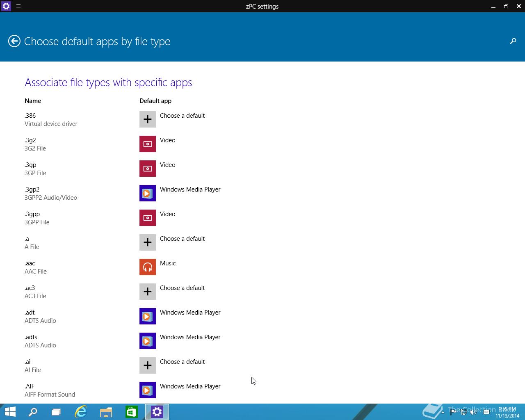Open search with the magnifier in the blue header
The height and width of the screenshot is (420, 525).
(513, 41)
